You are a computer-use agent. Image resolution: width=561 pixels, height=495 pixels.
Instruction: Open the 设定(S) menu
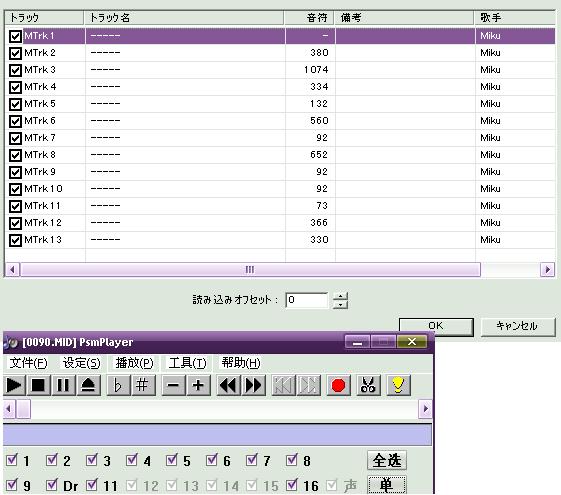point(81,363)
